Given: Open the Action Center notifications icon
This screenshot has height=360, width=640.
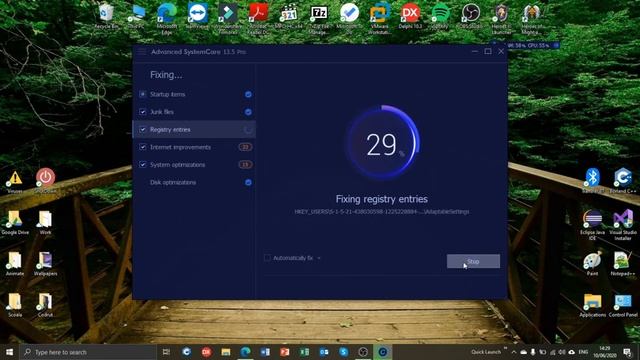Looking at the screenshot, I should 627,352.
